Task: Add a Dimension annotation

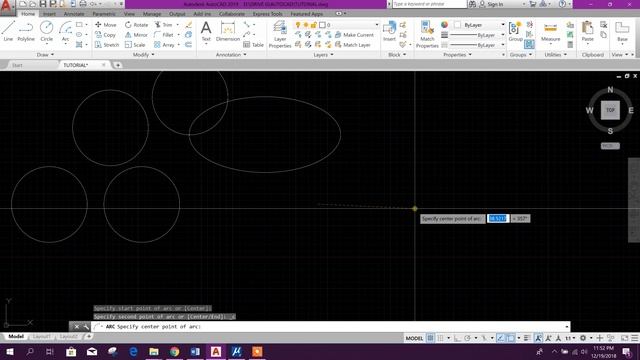Action: pyautogui.click(x=228, y=31)
